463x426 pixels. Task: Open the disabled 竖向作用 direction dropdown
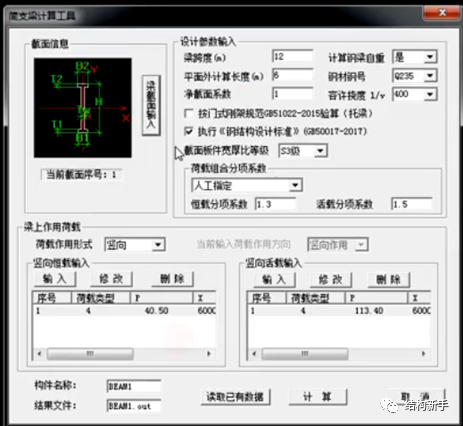(x=361, y=245)
